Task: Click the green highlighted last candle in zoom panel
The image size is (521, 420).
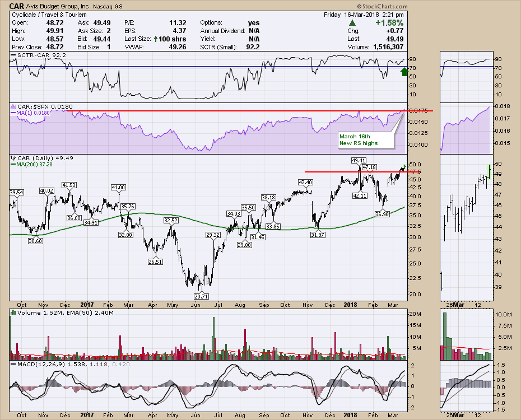Action: [489, 171]
